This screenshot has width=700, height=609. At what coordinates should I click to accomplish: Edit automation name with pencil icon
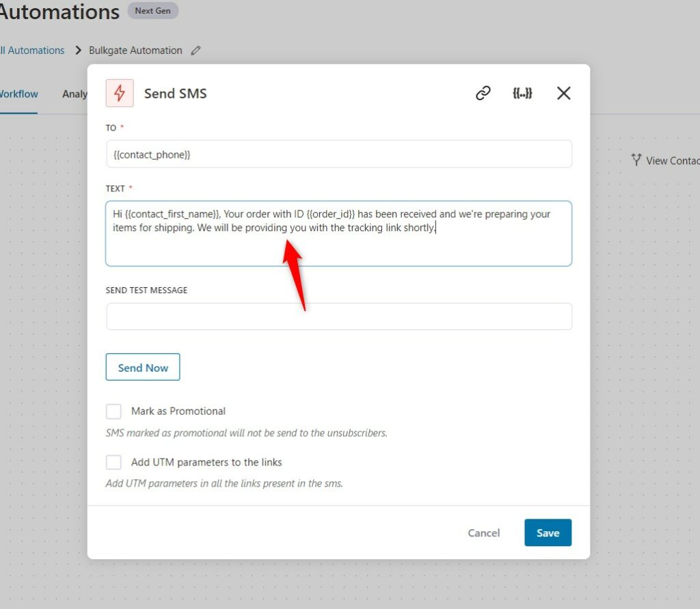(196, 51)
